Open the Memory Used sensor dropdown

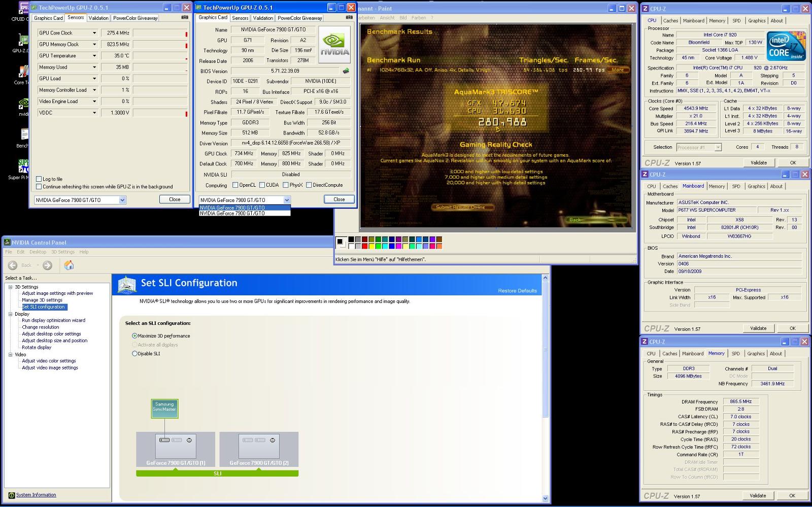[x=94, y=67]
